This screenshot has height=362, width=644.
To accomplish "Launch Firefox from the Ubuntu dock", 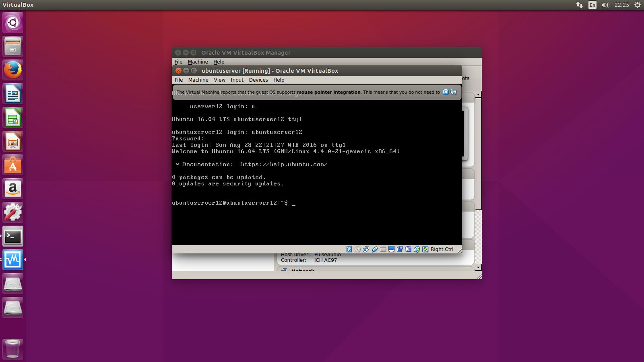I will pos(12,69).
